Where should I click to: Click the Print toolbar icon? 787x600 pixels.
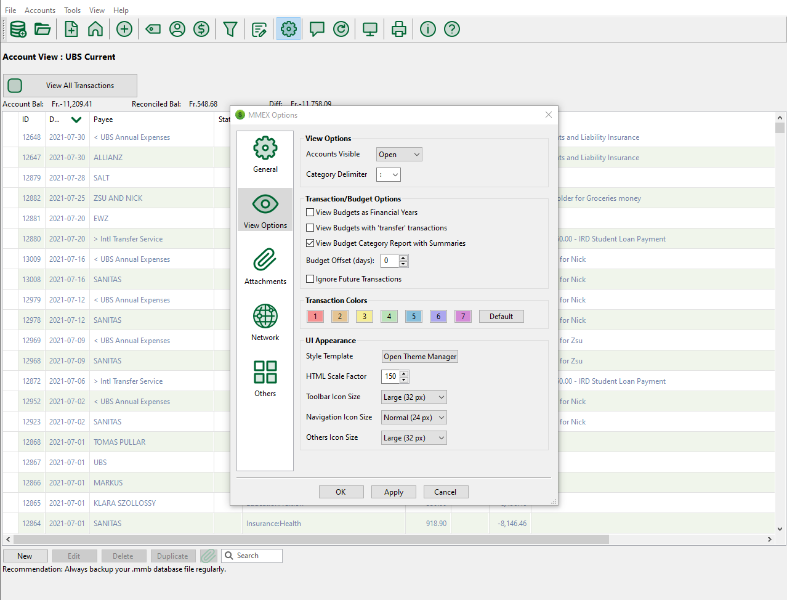pos(399,29)
